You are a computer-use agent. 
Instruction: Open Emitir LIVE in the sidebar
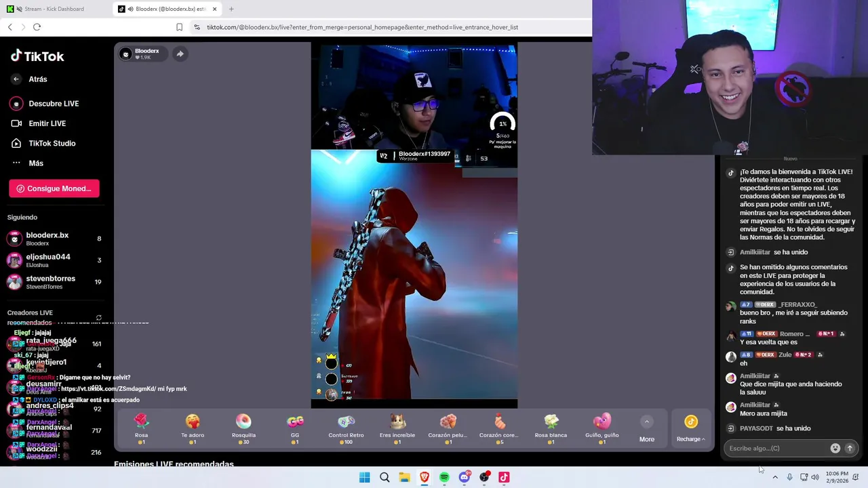(x=39, y=123)
